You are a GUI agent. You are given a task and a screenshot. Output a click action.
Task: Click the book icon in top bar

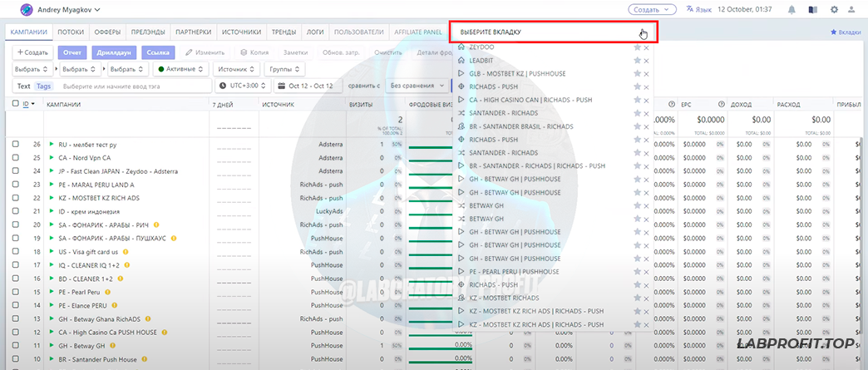pyautogui.click(x=813, y=10)
